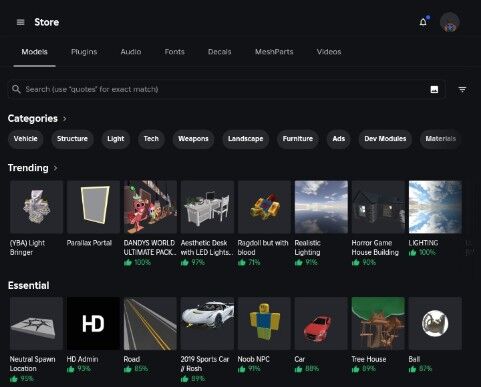This screenshot has width=481, height=387.
Task: Open the notifications bell
Action: point(423,22)
